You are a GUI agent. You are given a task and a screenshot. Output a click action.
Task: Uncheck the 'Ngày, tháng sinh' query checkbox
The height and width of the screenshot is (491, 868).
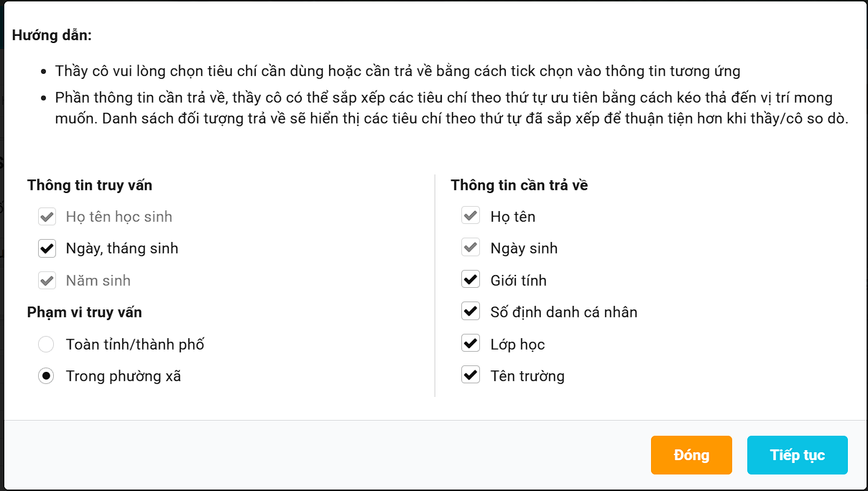point(47,248)
